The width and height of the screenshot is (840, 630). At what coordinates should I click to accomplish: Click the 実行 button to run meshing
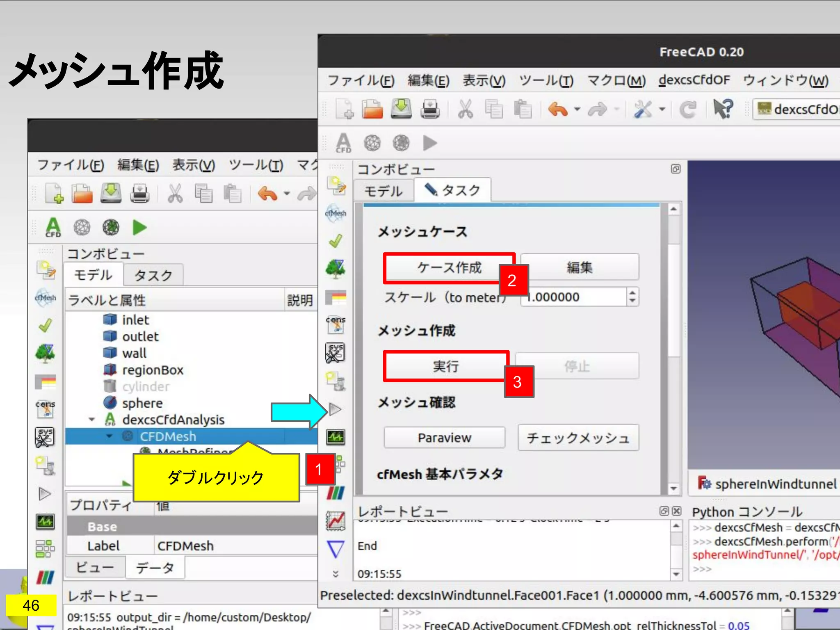[x=446, y=366]
